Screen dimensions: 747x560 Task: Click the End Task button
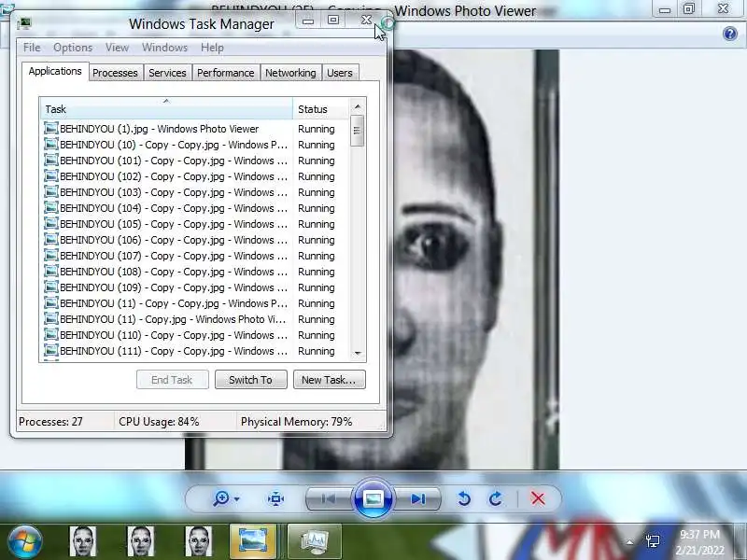click(172, 380)
